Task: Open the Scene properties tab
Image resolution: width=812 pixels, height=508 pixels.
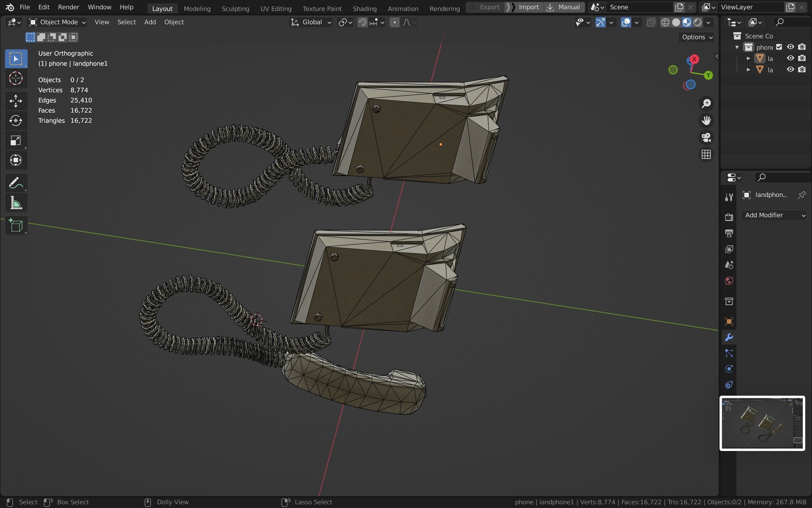Action: point(729,265)
